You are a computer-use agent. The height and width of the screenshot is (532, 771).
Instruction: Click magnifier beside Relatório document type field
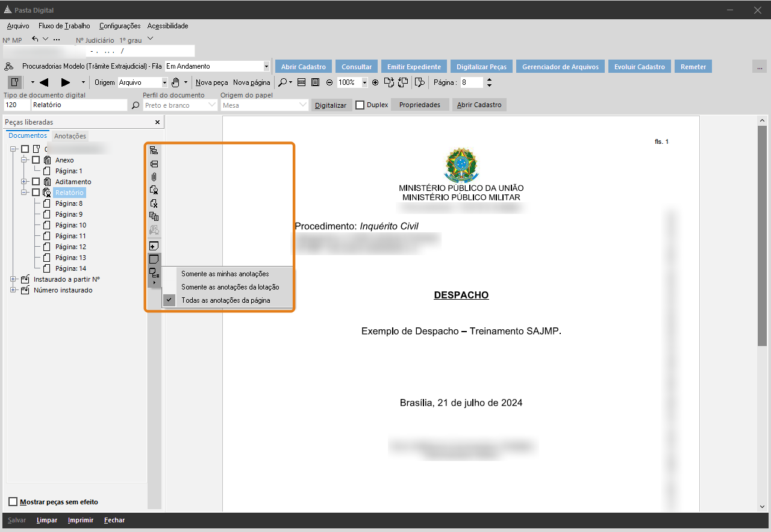pyautogui.click(x=136, y=105)
